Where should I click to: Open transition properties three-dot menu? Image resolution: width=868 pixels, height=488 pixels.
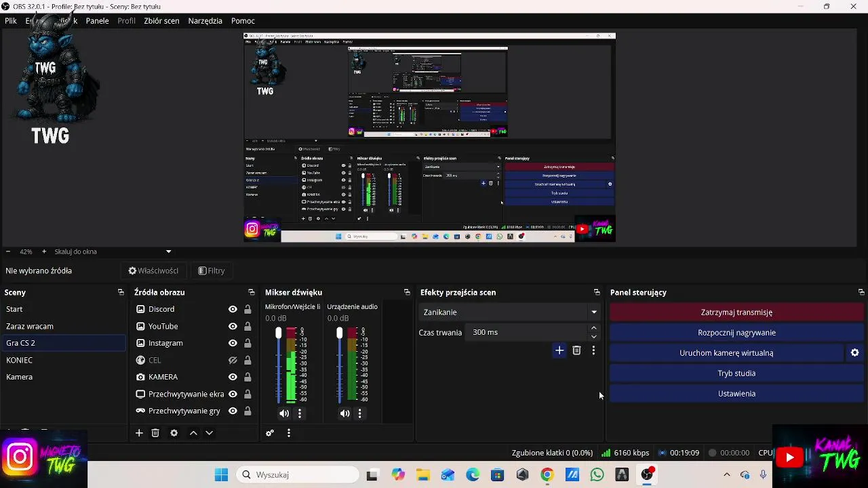(593, 350)
